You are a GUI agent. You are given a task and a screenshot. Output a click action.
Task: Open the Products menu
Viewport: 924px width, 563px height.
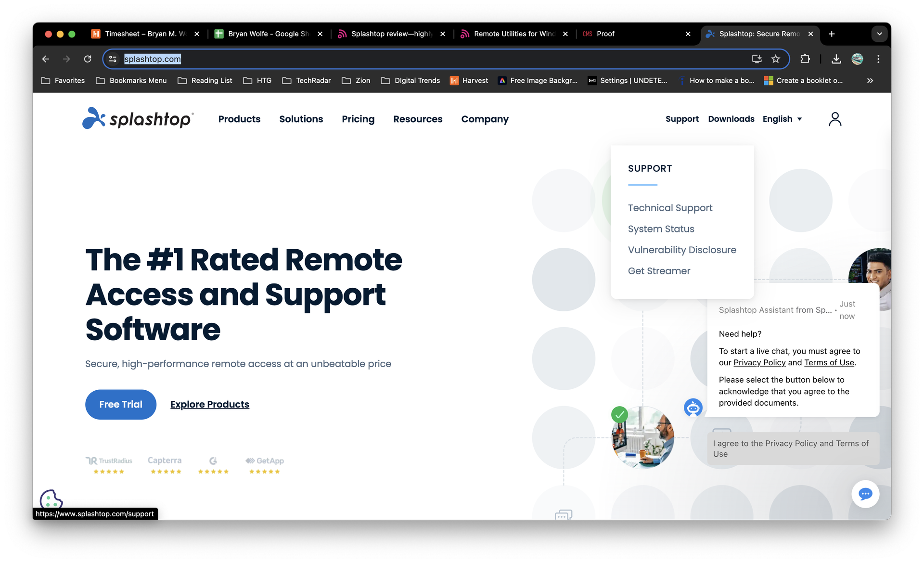[239, 119]
